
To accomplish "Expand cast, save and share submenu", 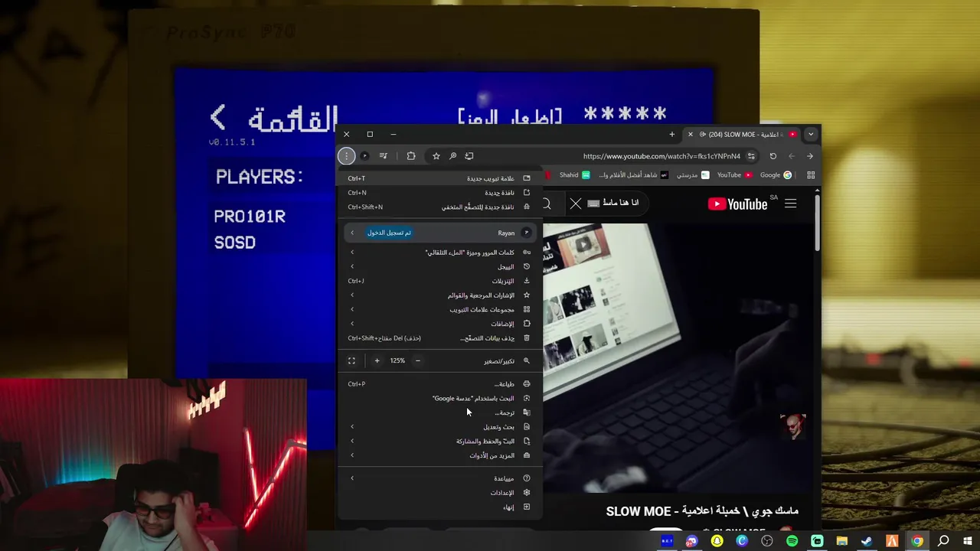I will [x=440, y=442].
